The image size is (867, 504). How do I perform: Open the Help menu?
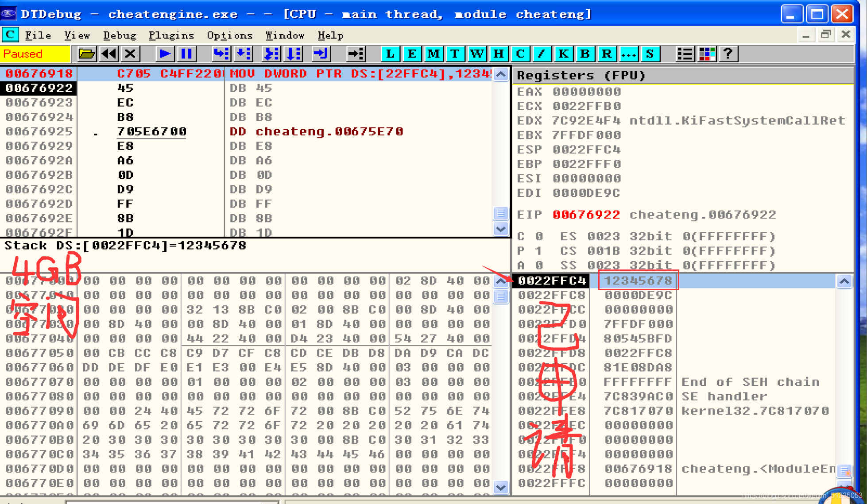click(331, 35)
